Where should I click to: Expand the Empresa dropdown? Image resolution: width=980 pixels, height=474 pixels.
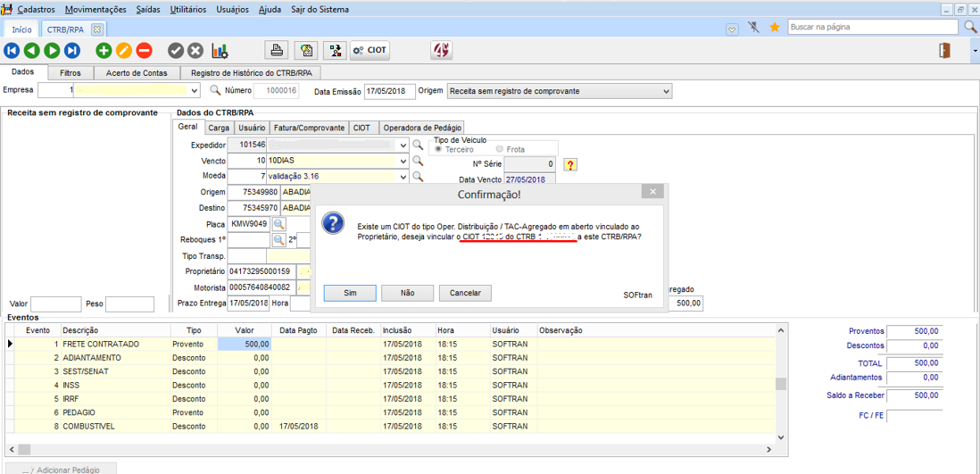[195, 91]
